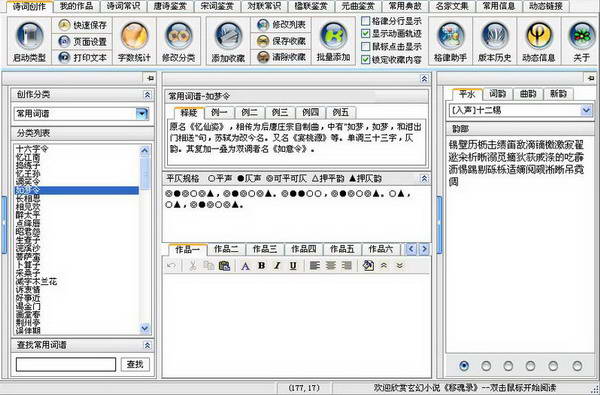The height and width of the screenshot is (395, 600).
Task: Collapse the 平仄规格 section
Action: click(424, 178)
